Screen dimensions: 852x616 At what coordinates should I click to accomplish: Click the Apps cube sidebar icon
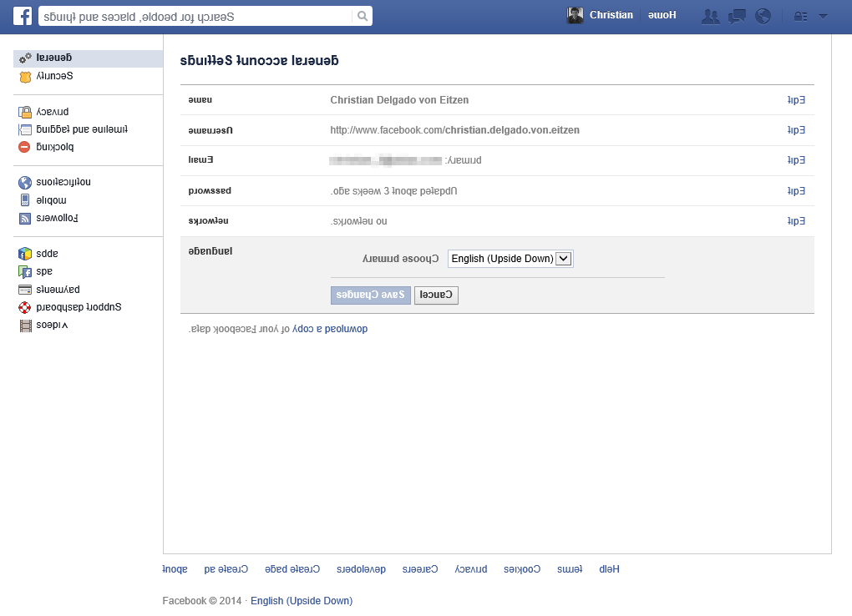25,254
